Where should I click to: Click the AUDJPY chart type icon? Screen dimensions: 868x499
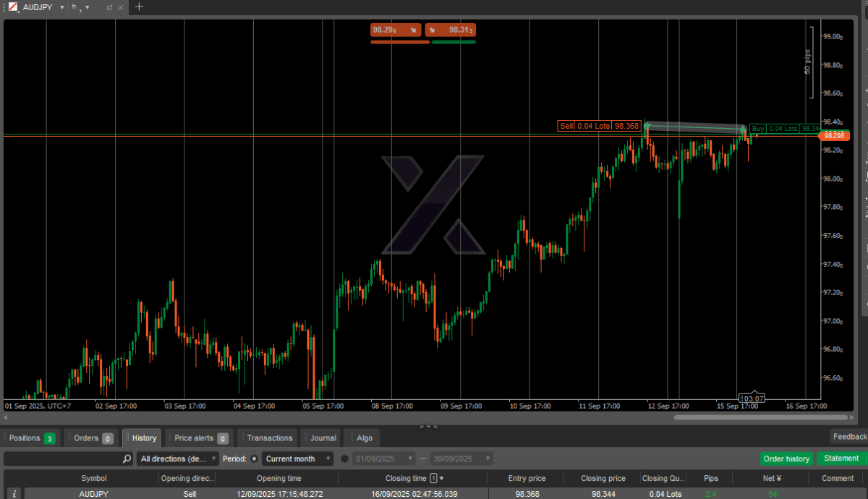[x=13, y=7]
